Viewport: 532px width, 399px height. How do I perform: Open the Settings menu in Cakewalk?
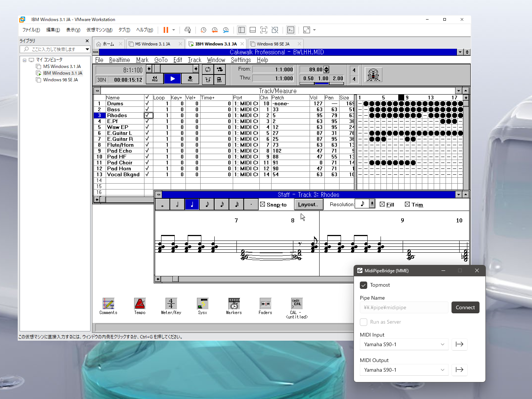click(241, 60)
